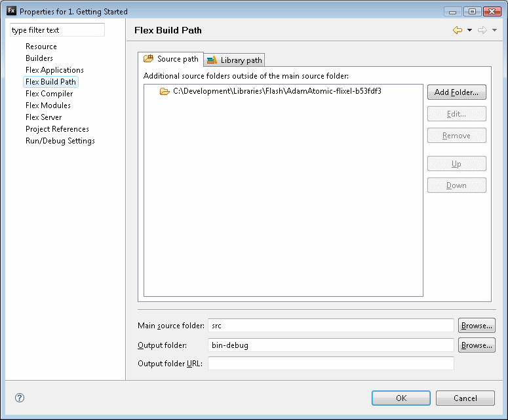Image resolution: width=508 pixels, height=420 pixels.
Task: Open the Run/Debug Settings page
Action: 60,141
